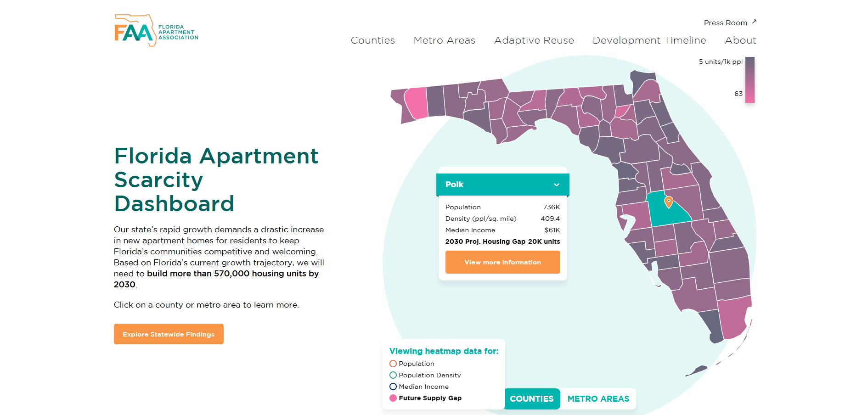This screenshot has width=868, height=415.
Task: Click the Population value 736K
Action: (552, 207)
